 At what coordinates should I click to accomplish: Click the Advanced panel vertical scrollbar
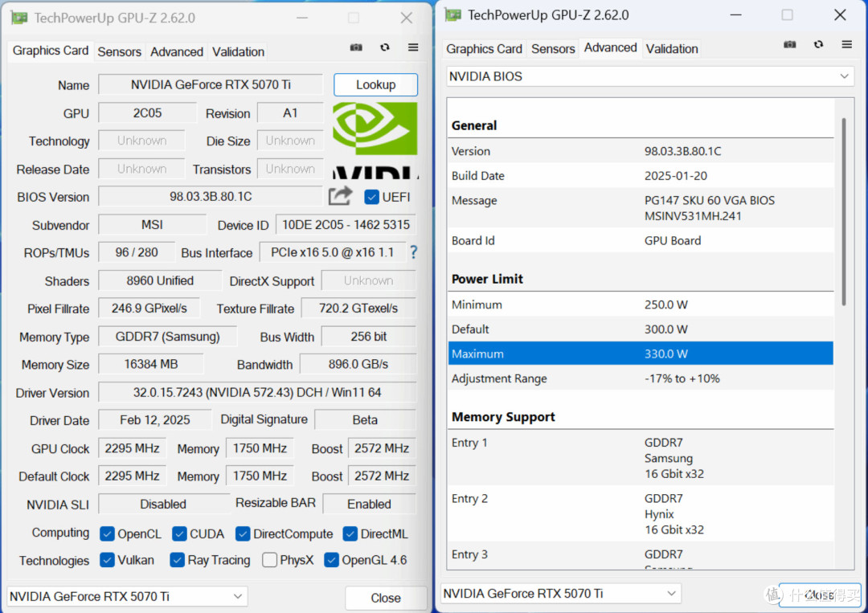[844, 211]
